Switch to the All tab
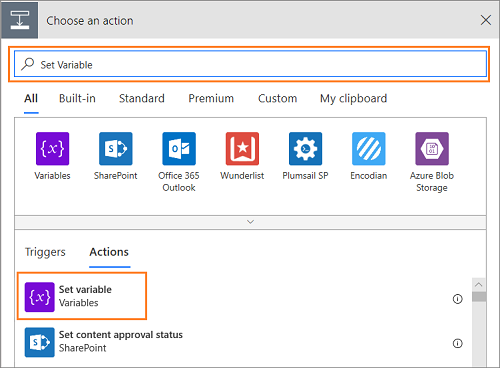500x368 pixels. coord(31,99)
